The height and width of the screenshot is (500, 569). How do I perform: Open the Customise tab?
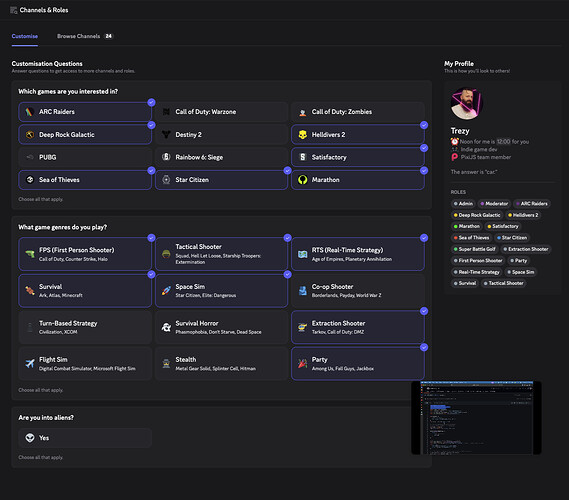tap(25, 36)
